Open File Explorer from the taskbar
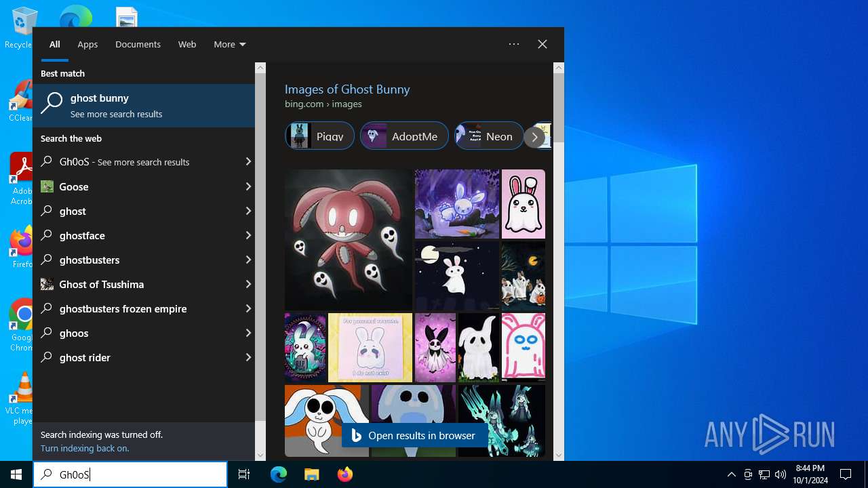The image size is (868, 488). [311, 474]
